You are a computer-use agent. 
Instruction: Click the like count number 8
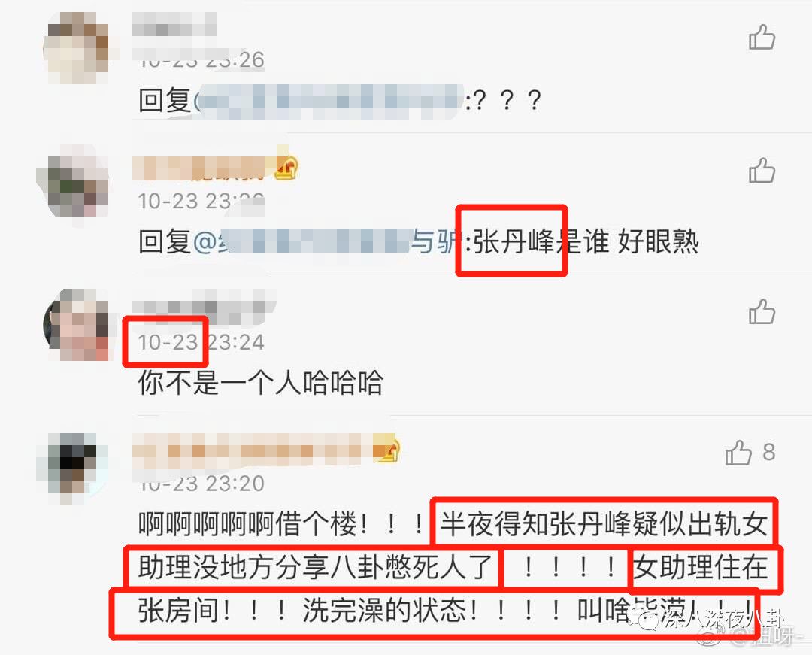coord(768,452)
